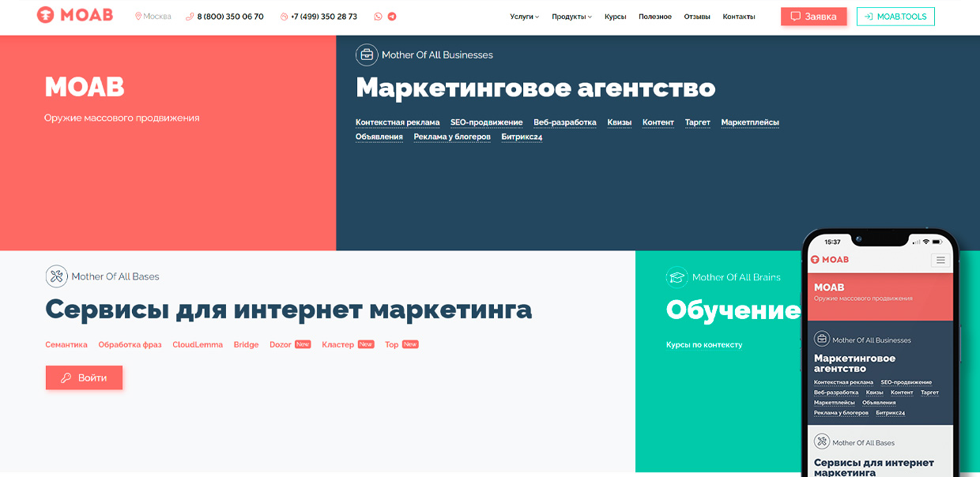Open the Bridge tool link

[x=247, y=345]
